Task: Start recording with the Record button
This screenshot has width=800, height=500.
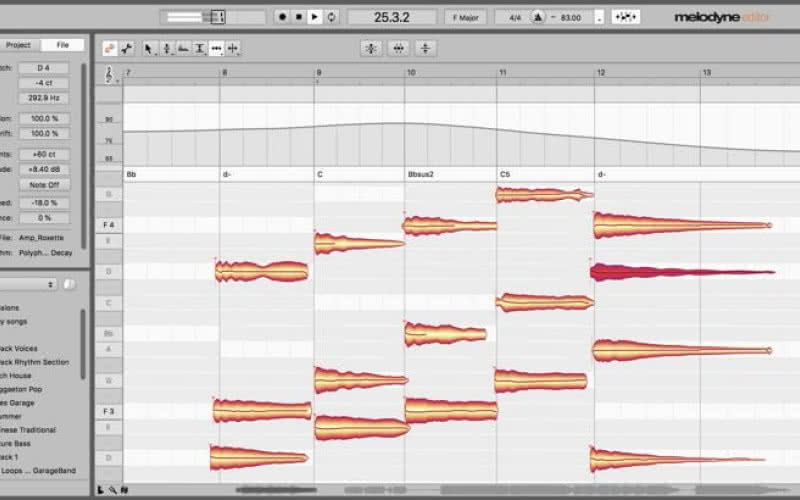Action: click(x=282, y=17)
